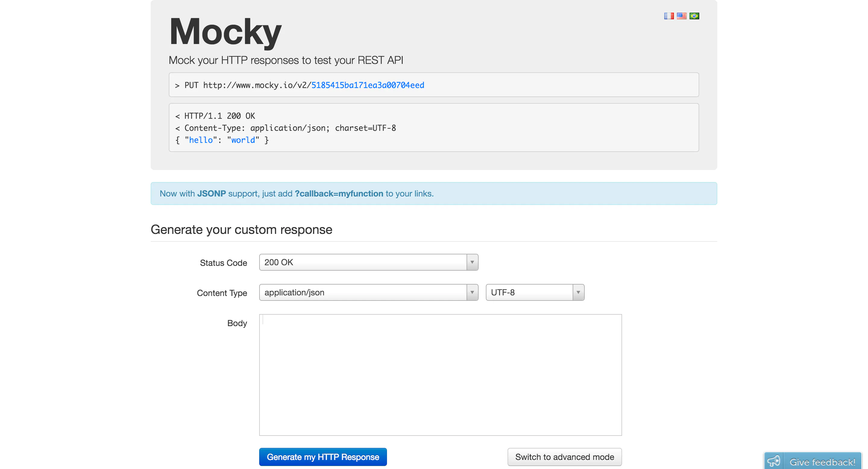Open the Status Code dropdown showing 200 OK

(x=369, y=262)
